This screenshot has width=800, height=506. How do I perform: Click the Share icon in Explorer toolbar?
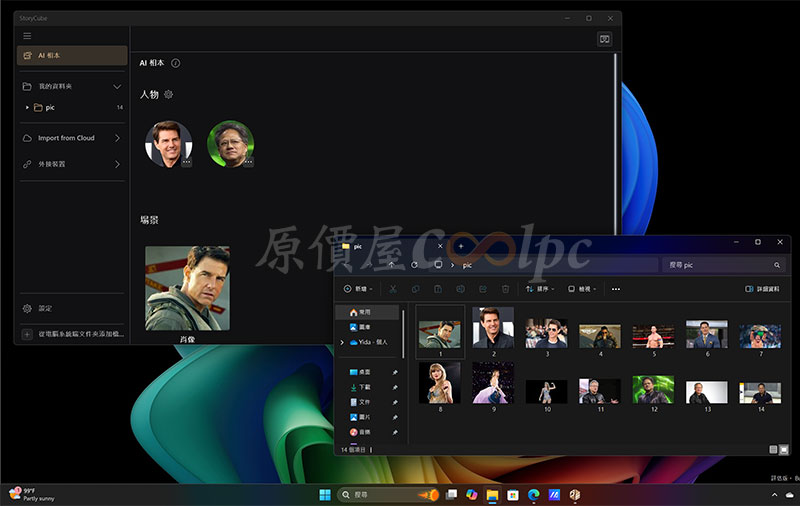click(x=483, y=289)
